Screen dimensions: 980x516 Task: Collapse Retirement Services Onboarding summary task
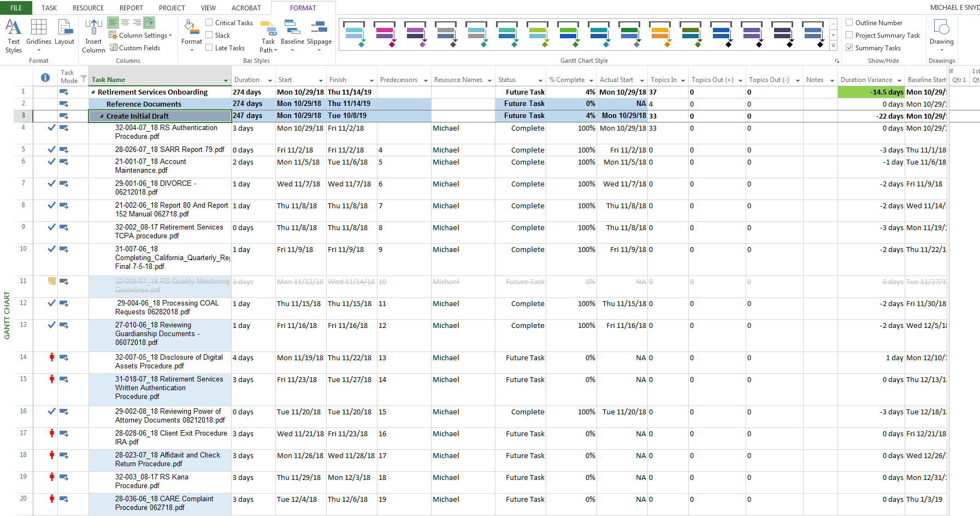(x=93, y=92)
